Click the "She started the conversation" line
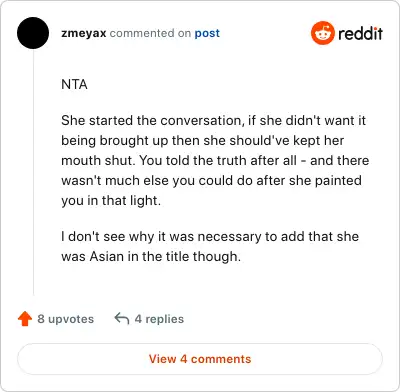Viewport: 400px width, 392px height. coord(213,120)
